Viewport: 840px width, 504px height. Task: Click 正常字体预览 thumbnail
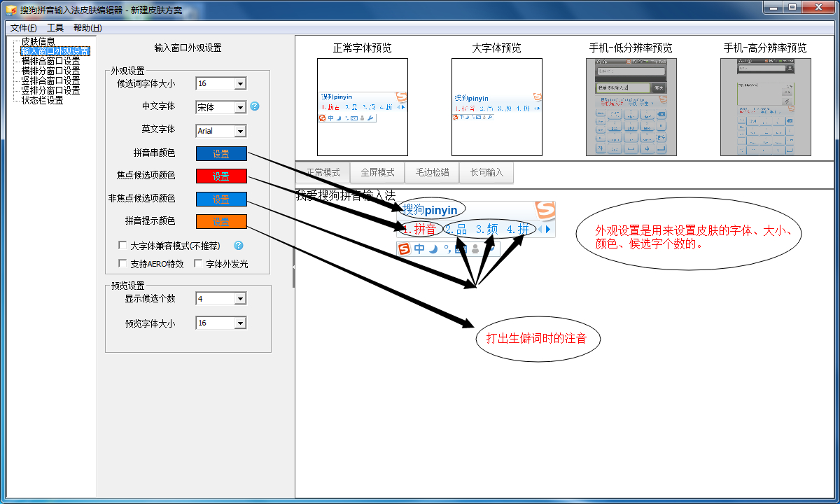coord(363,107)
